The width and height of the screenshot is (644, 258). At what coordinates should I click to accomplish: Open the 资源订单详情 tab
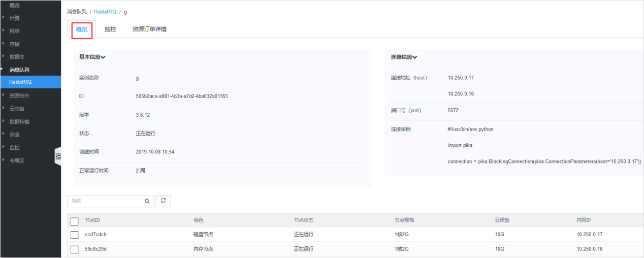[149, 29]
